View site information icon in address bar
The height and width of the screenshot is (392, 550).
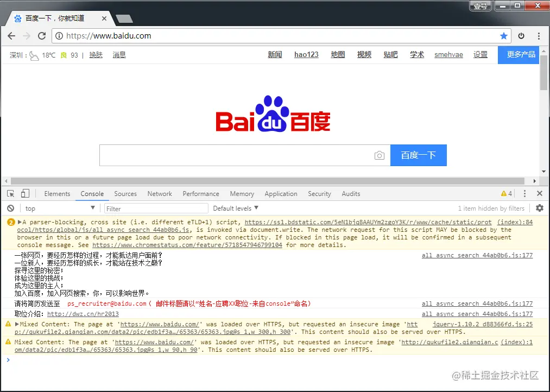point(59,36)
